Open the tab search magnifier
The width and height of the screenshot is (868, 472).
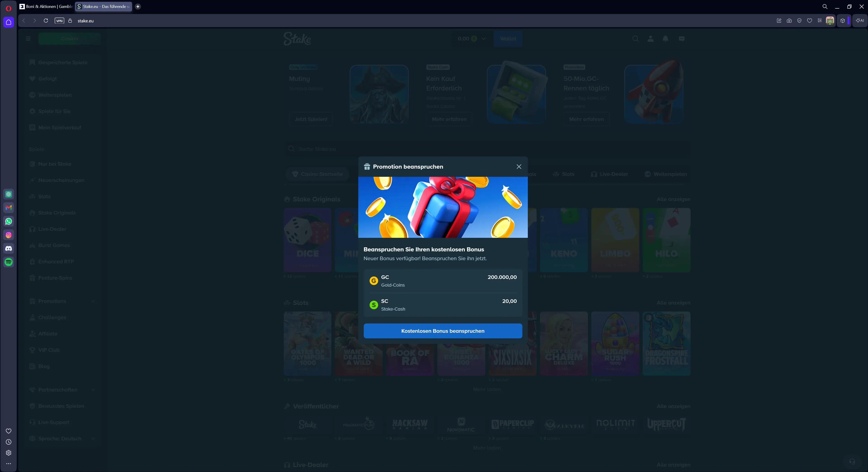(825, 6)
